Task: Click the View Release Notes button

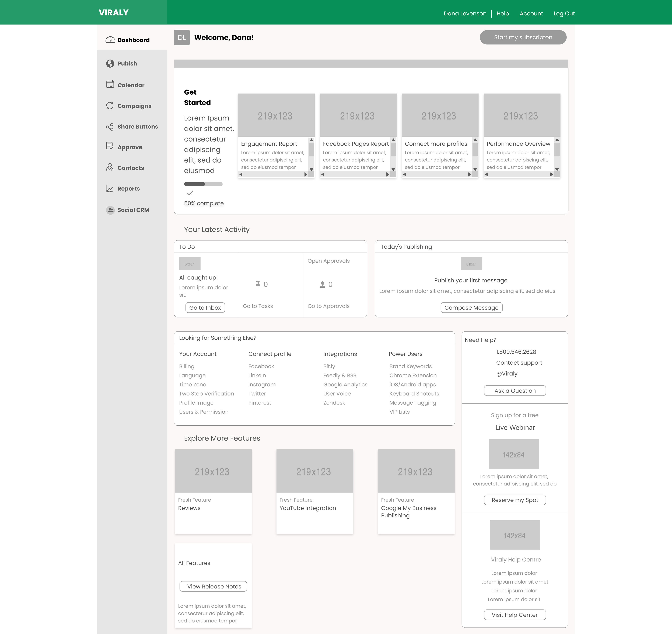Action: click(213, 586)
